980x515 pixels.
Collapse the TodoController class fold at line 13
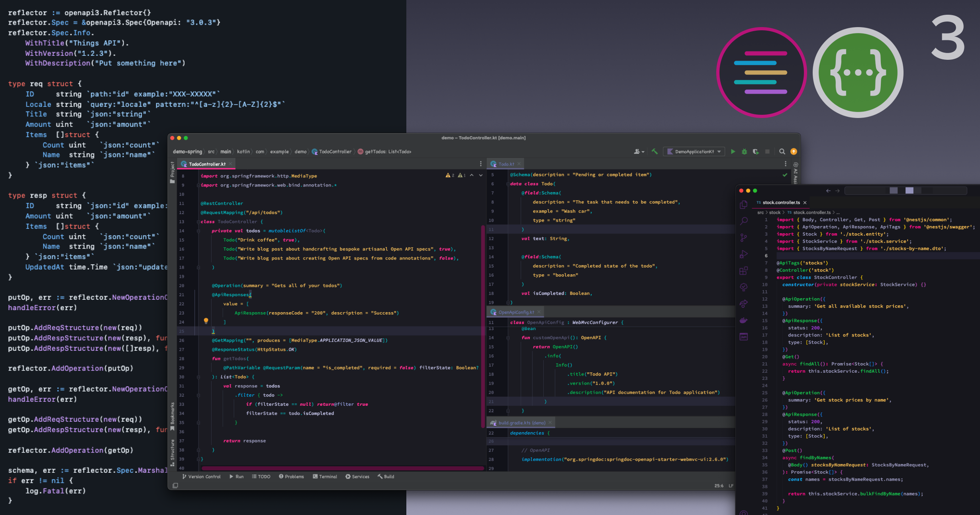(x=198, y=222)
